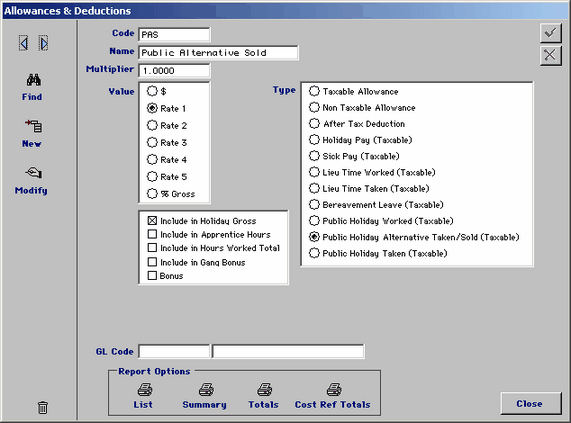Click the Close button
Viewport: 571px width, 423px height.
[x=531, y=403]
